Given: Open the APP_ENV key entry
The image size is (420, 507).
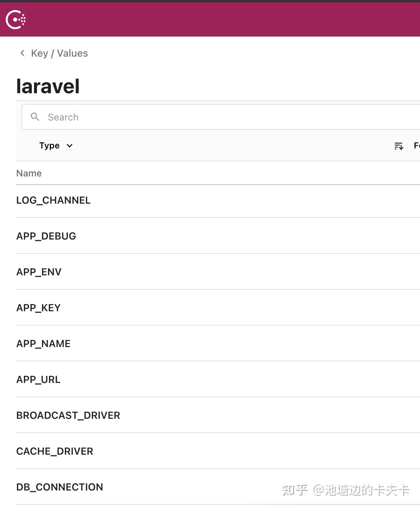Looking at the screenshot, I should pos(39,272).
